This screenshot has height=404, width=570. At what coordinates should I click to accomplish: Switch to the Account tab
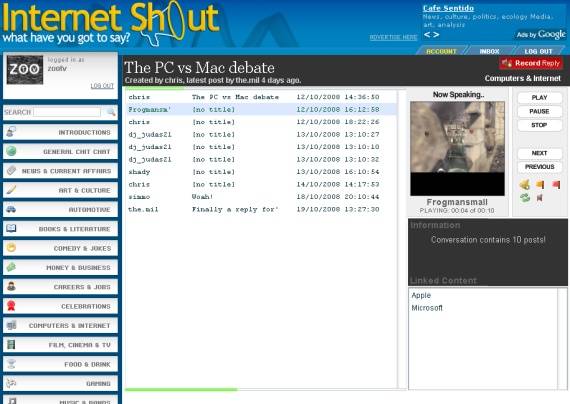[x=441, y=51]
